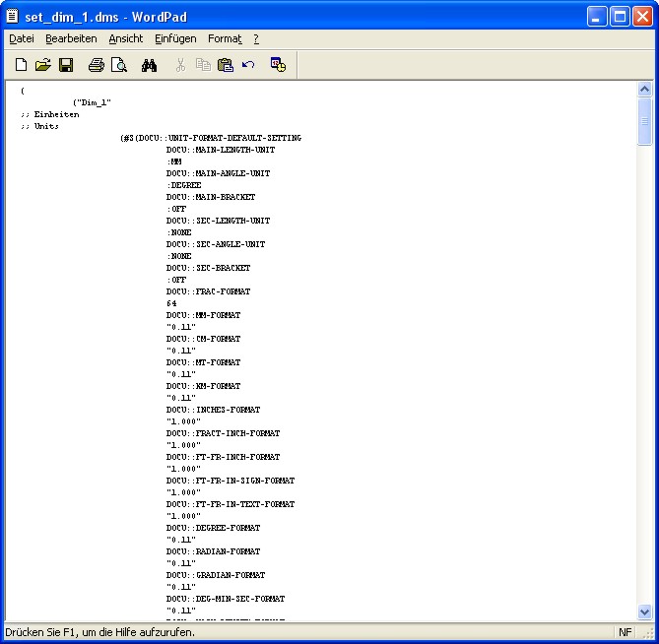Click the Open file folder icon
Screen dimensions: 659x644
pos(43,65)
